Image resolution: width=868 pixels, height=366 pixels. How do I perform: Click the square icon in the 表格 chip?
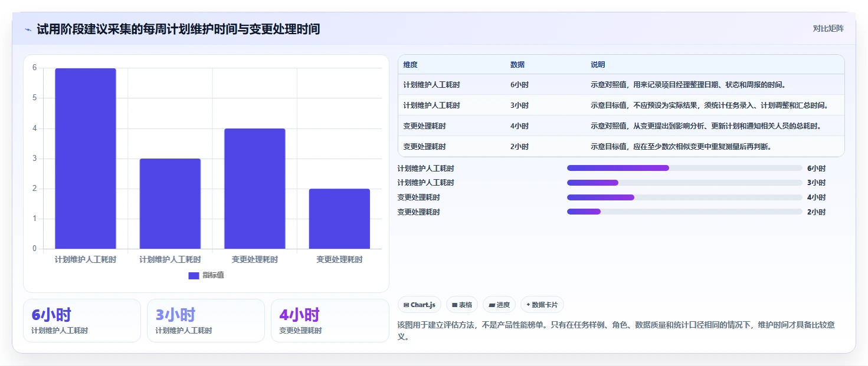(455, 305)
